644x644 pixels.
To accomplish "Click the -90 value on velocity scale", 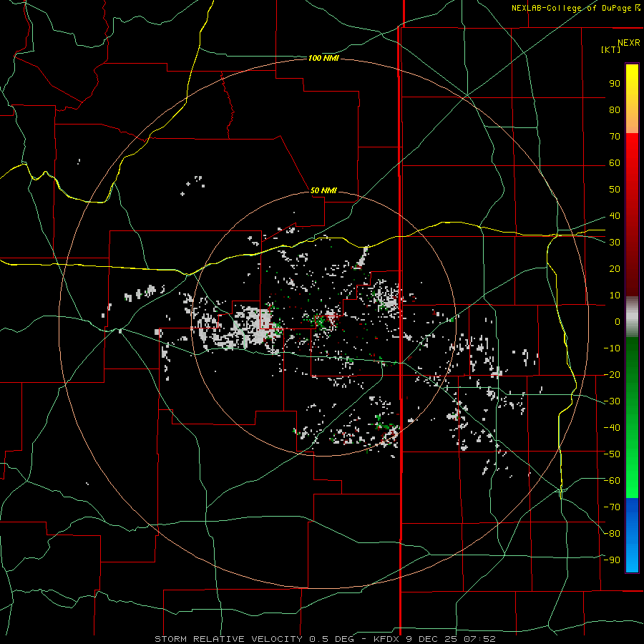I will click(x=612, y=560).
